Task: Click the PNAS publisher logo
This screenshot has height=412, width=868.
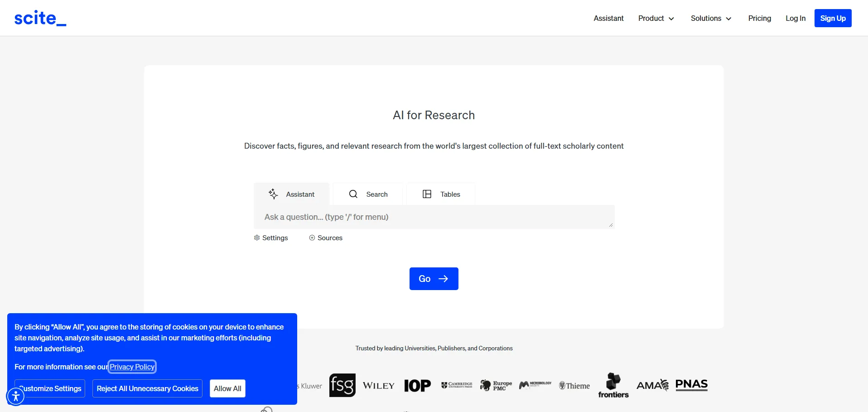Action: coord(691,385)
